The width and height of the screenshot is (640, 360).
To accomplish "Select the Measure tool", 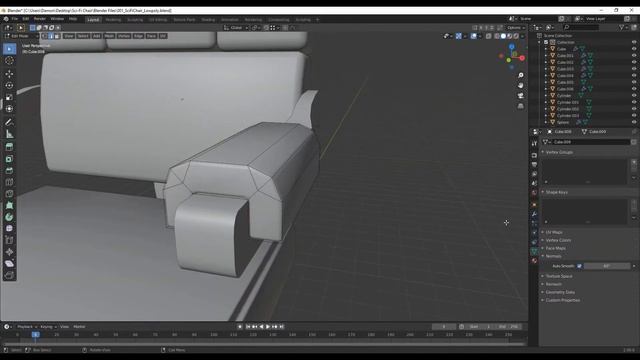I will [x=9, y=134].
